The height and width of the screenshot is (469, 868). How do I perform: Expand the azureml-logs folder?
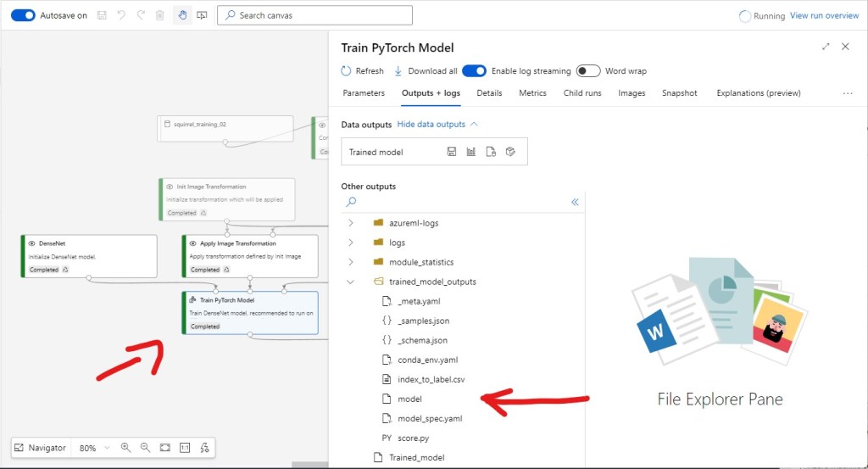351,223
